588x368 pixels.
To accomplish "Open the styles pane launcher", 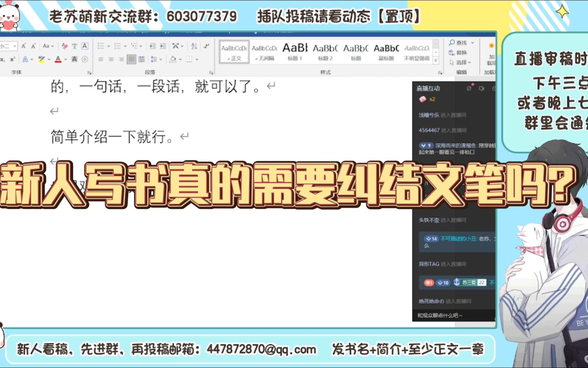I will click(440, 73).
